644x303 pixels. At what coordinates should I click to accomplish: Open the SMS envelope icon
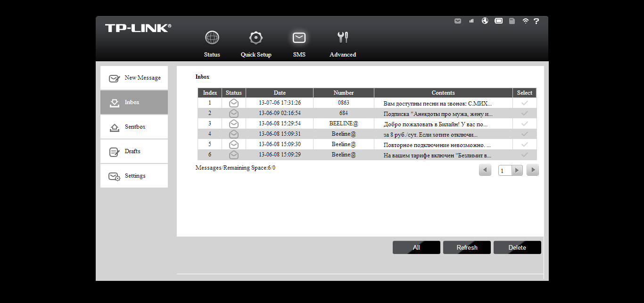299,38
